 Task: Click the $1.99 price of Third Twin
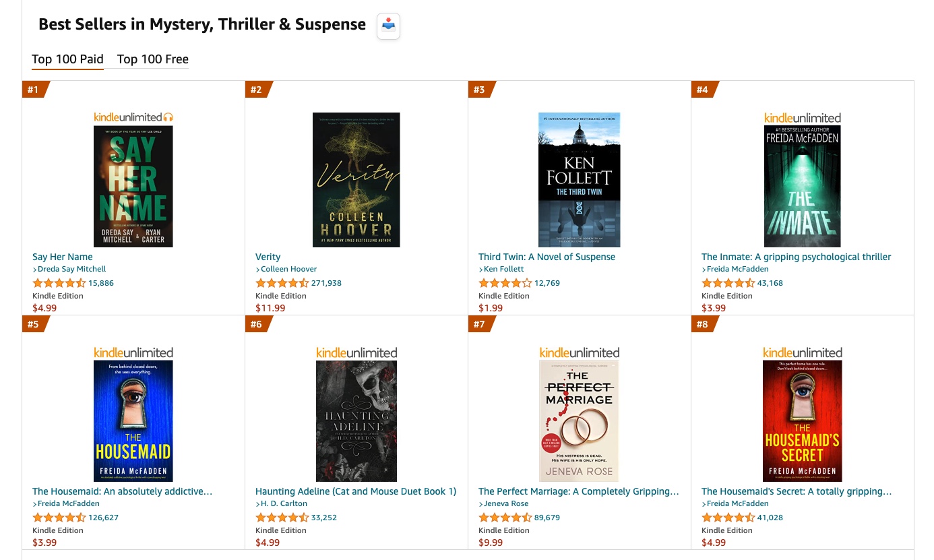[x=491, y=308]
